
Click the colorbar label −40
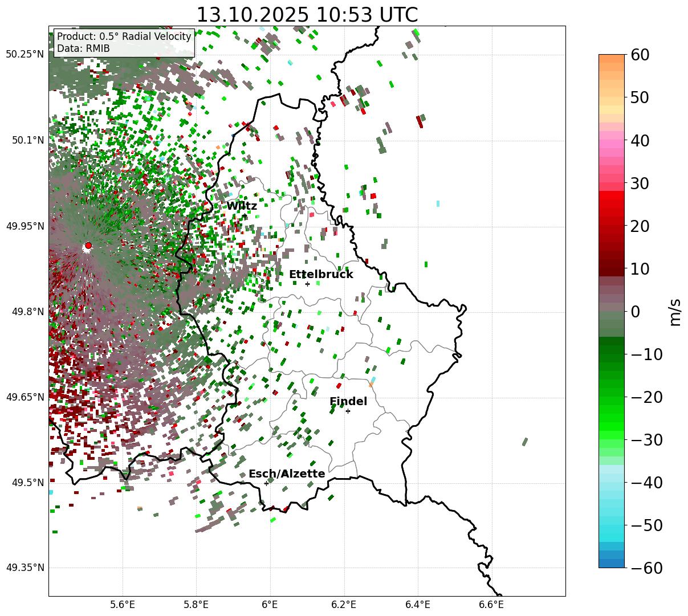[646, 483]
